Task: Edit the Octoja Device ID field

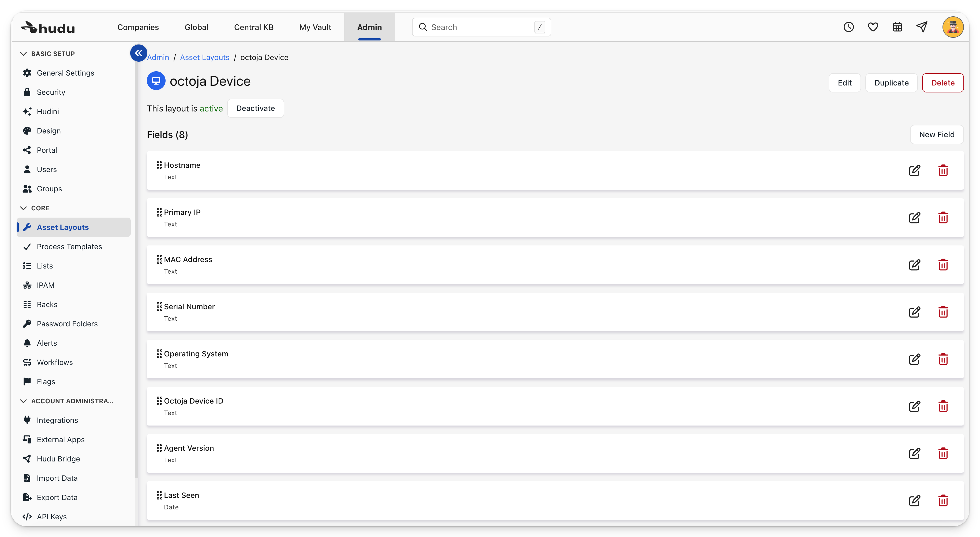Action: (914, 407)
